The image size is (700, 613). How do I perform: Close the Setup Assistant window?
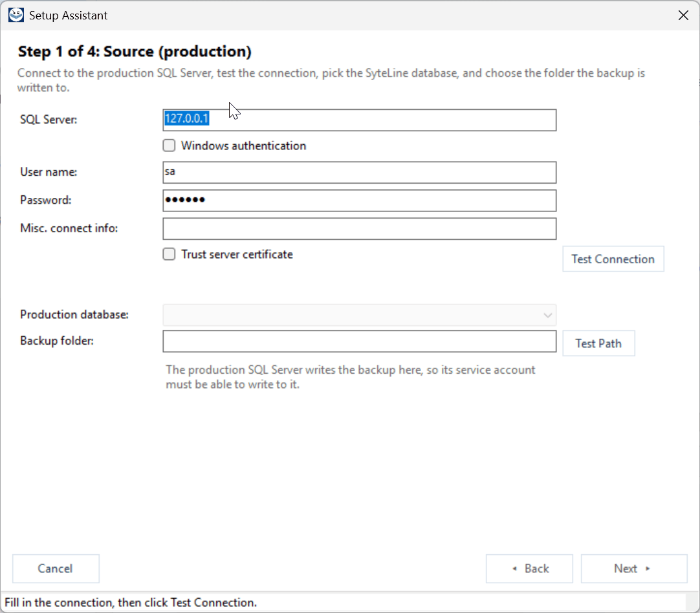(683, 15)
